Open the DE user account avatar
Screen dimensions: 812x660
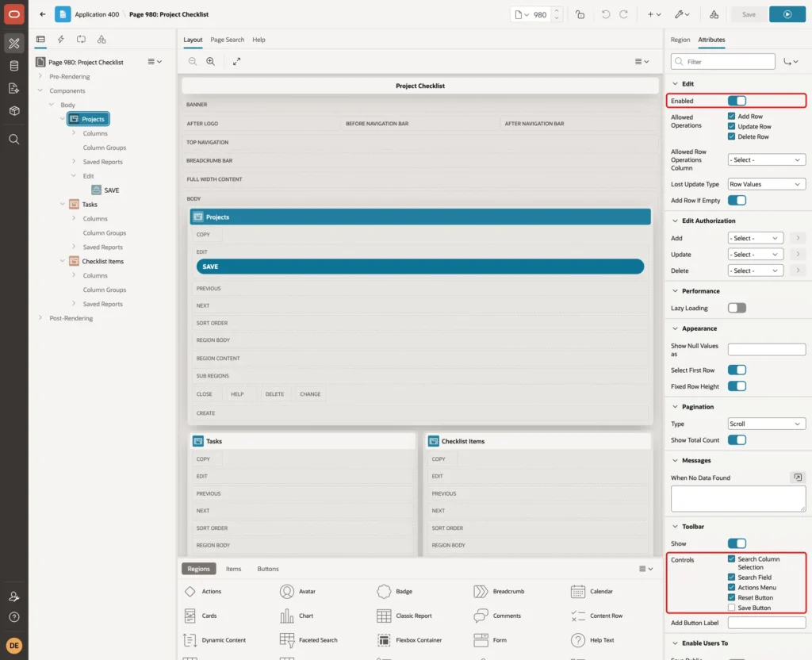click(x=14, y=646)
